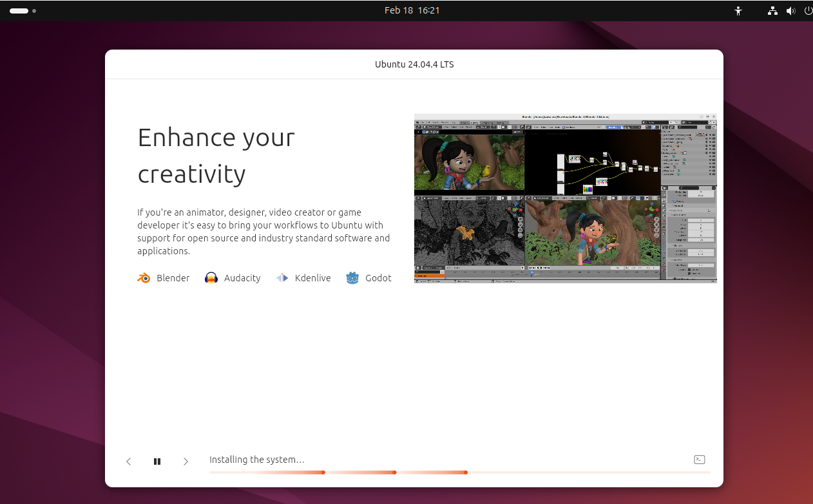Image resolution: width=813 pixels, height=504 pixels.
Task: Open the accessibility menu icon
Action: tap(738, 11)
